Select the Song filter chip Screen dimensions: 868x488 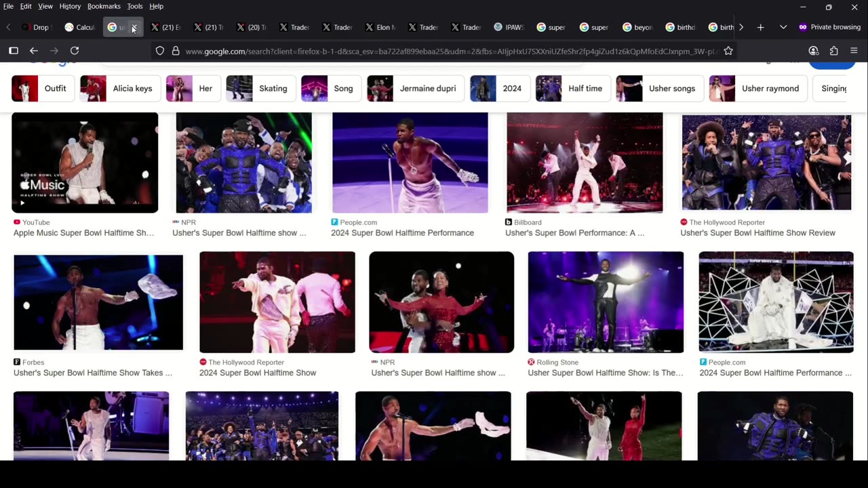coord(331,89)
